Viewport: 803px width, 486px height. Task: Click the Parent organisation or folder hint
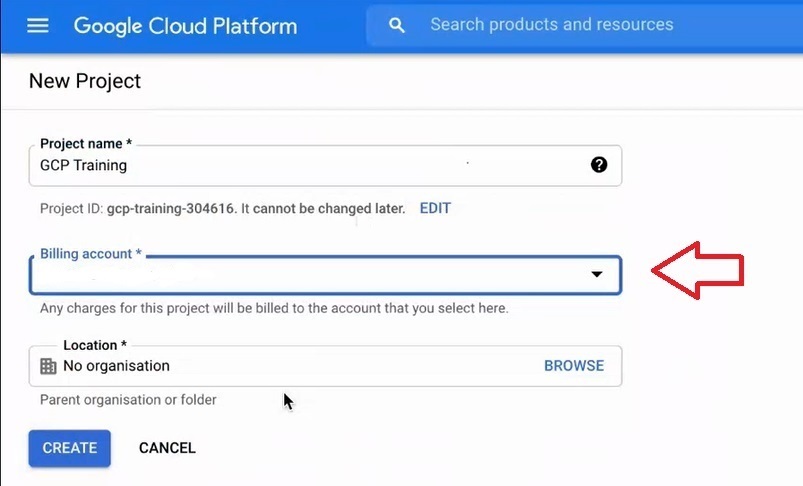[x=128, y=400]
